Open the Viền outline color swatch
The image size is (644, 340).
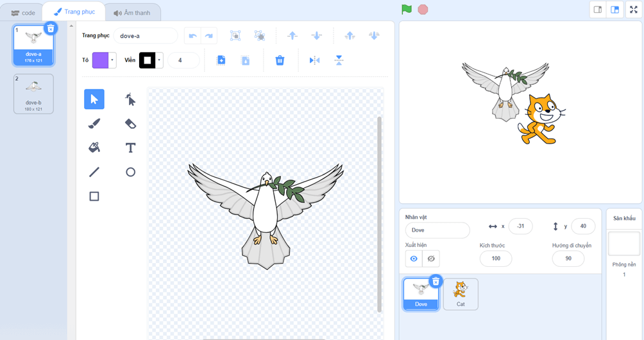(x=147, y=60)
